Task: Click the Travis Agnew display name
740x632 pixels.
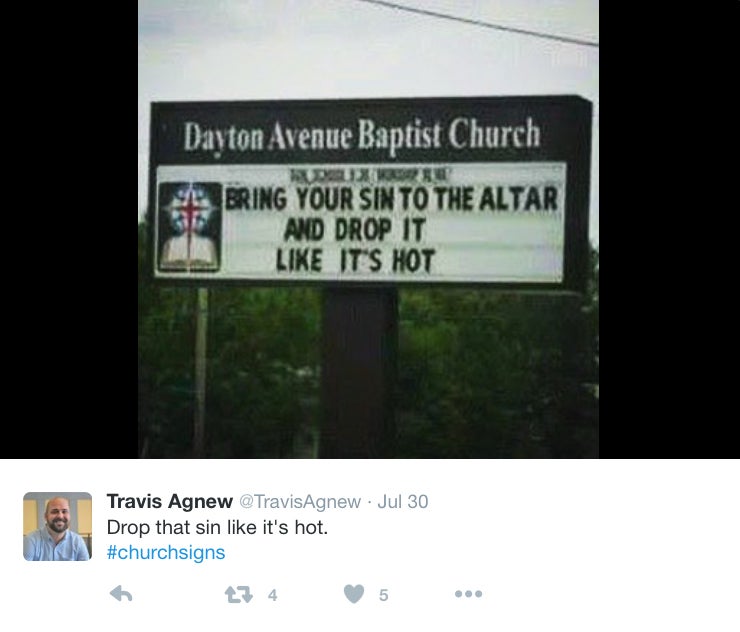Action: pos(170,501)
